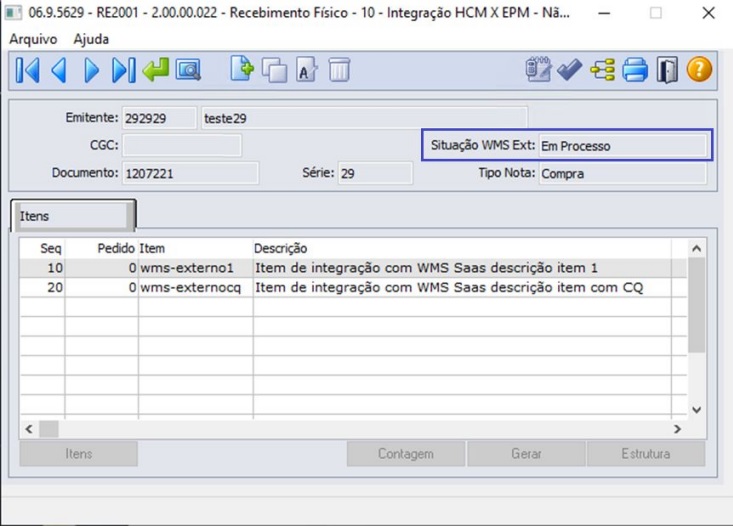Open the Arquivo menu
The image size is (733, 526).
click(33, 39)
